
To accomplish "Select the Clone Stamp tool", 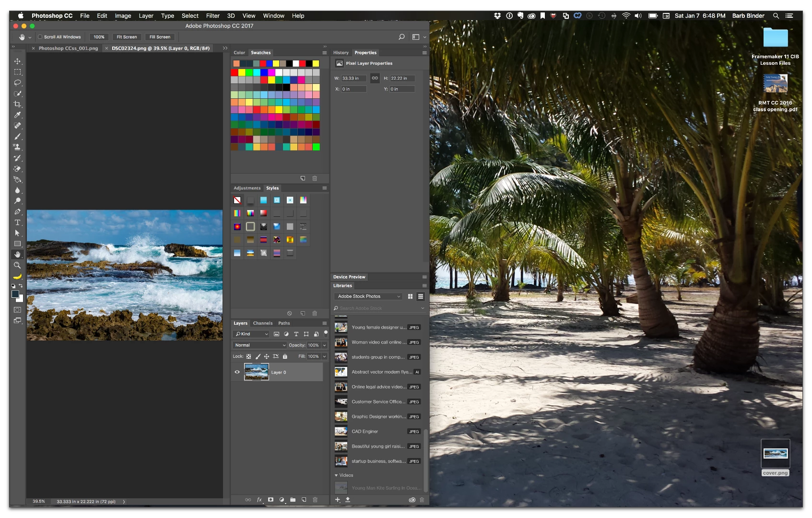I will coord(17,147).
